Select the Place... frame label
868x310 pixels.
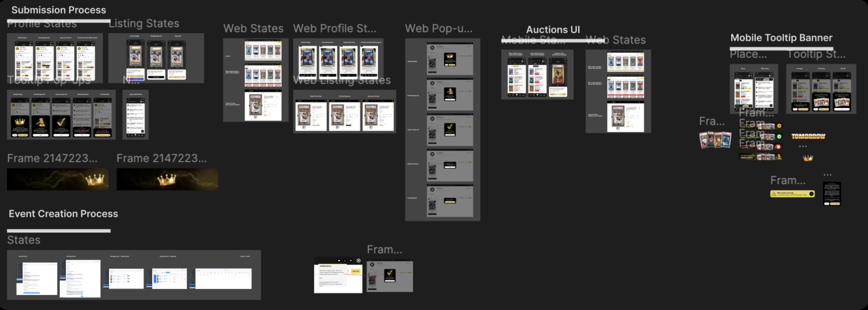[748, 54]
